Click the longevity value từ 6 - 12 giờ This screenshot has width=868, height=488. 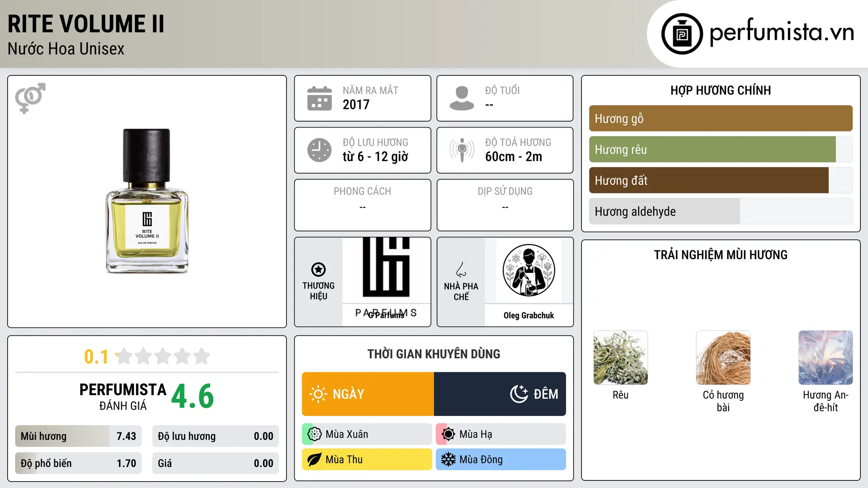[x=376, y=157]
